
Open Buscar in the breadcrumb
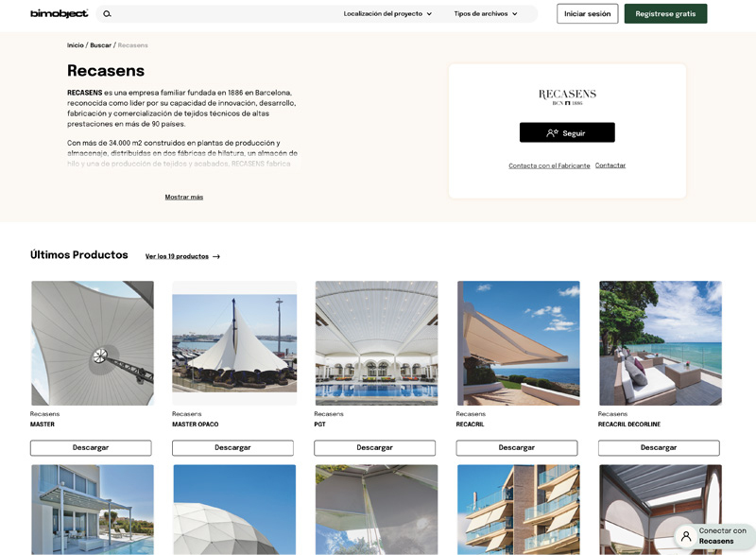[101, 45]
